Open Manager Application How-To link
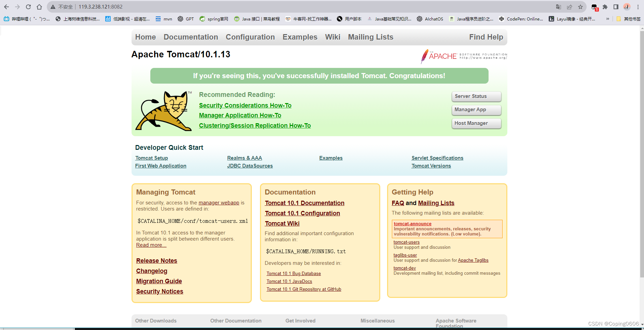 click(240, 115)
